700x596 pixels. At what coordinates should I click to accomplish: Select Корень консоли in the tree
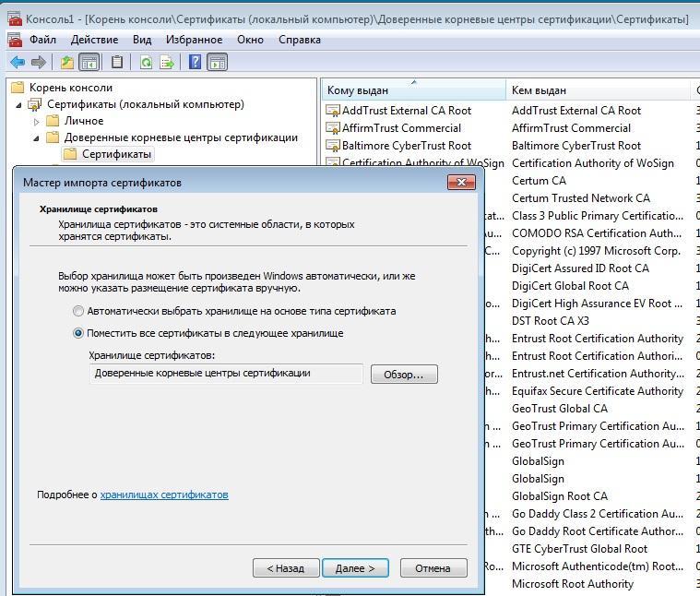click(70, 88)
